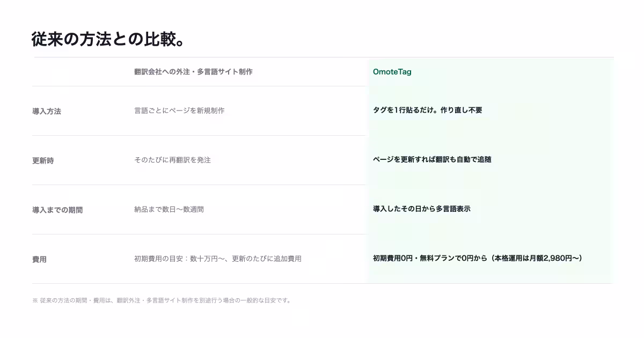Click cell タグを1行貼るだけ。作り直し不要
The height and width of the screenshot is (338, 644).
coord(428,110)
